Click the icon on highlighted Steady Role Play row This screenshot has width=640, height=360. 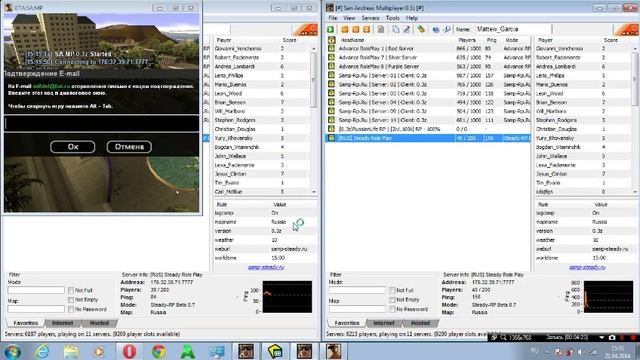pos(331,138)
